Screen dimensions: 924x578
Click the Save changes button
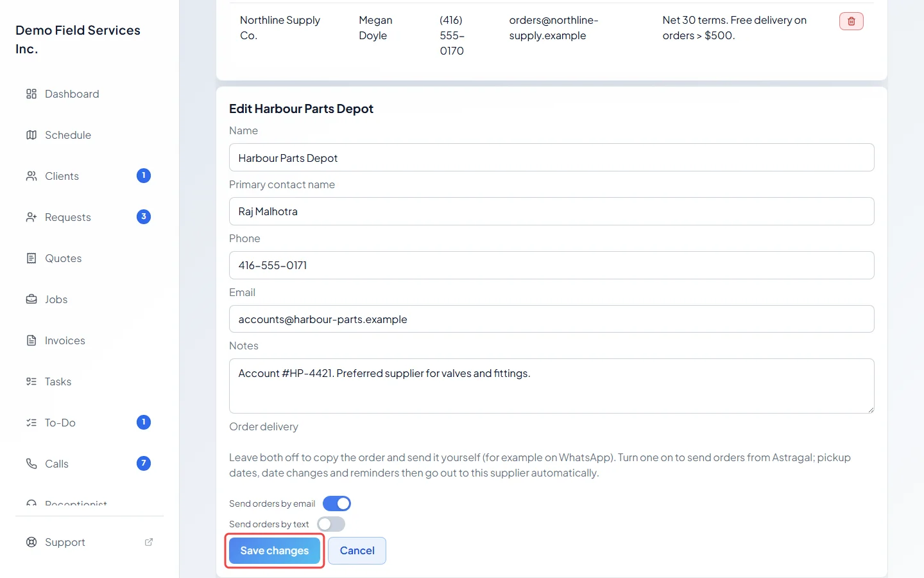tap(275, 551)
